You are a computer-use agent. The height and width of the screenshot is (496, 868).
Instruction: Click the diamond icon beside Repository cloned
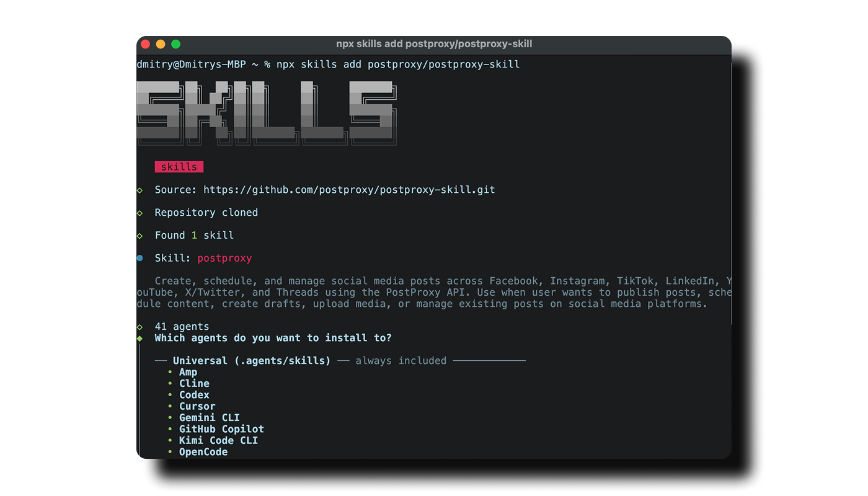coord(139,212)
